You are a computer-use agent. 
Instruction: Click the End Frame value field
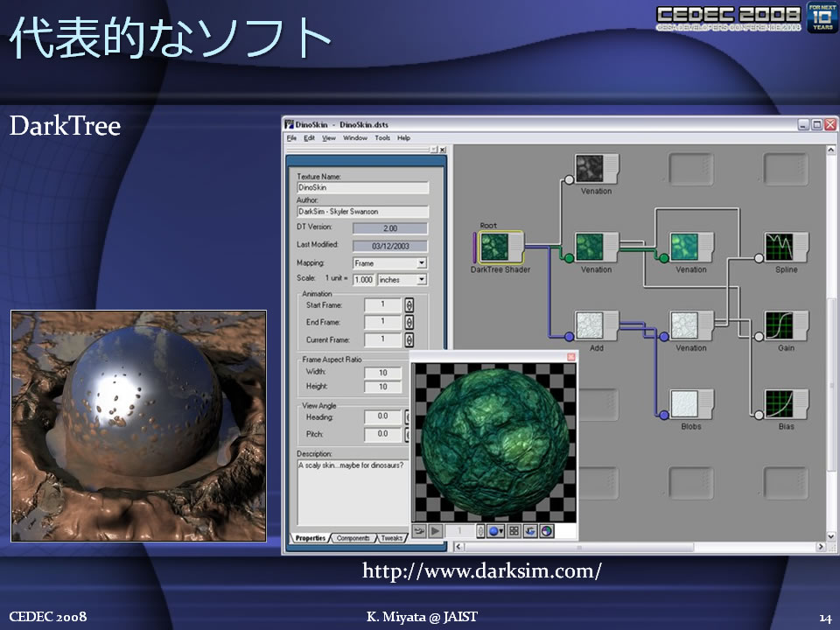382,323
